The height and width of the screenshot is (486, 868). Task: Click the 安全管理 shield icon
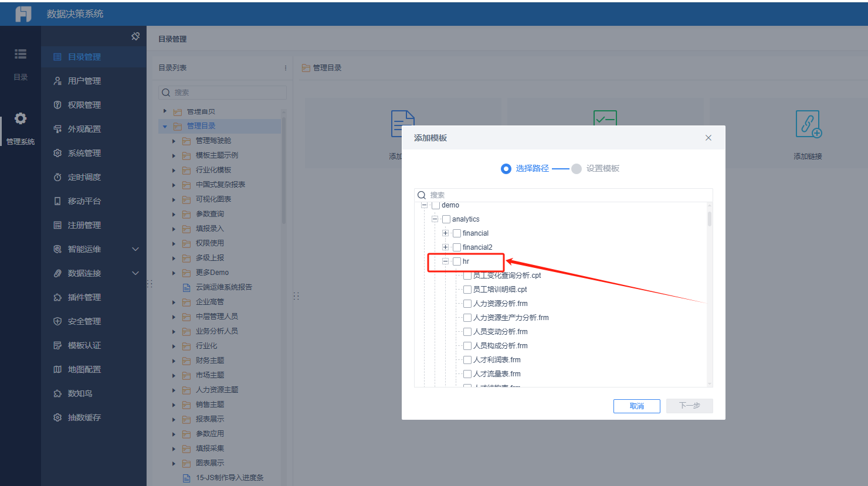[x=57, y=321]
